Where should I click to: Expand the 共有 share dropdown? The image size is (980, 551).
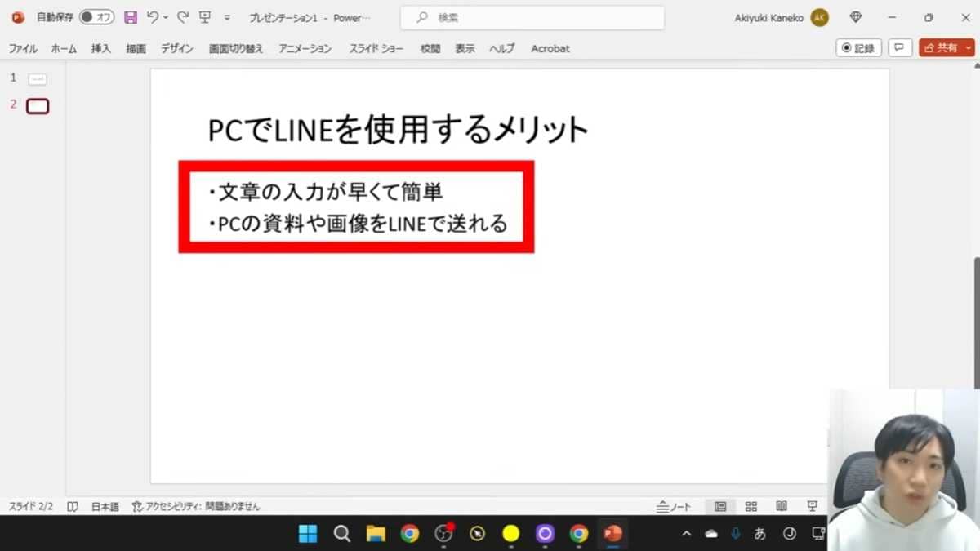coord(969,48)
